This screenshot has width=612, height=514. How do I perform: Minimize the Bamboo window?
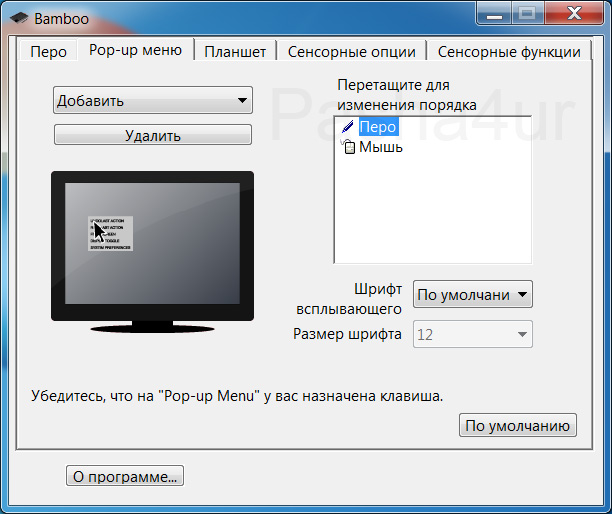click(x=494, y=14)
